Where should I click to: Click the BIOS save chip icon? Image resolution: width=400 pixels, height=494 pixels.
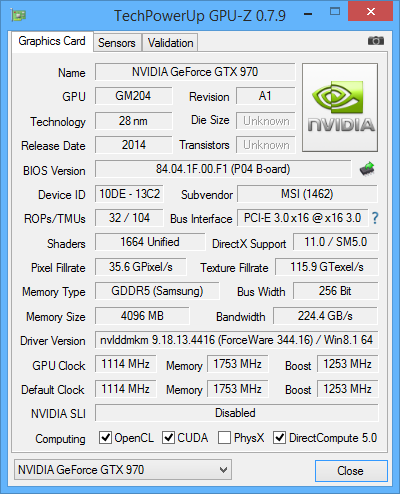pyautogui.click(x=367, y=169)
